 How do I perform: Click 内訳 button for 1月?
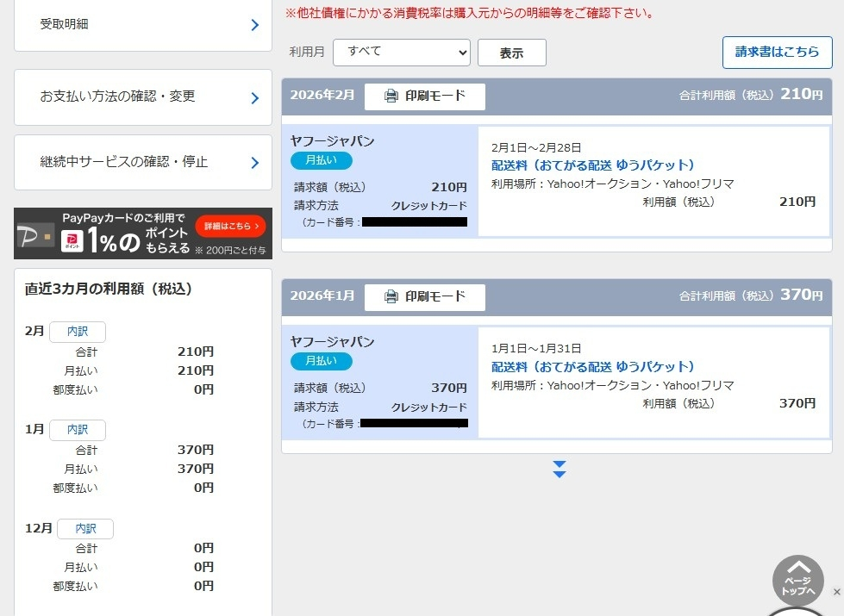coord(78,430)
